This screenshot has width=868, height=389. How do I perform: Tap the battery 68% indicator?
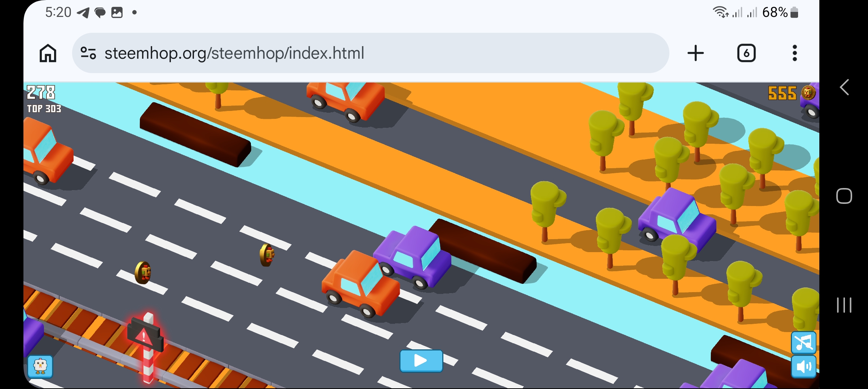point(780,13)
